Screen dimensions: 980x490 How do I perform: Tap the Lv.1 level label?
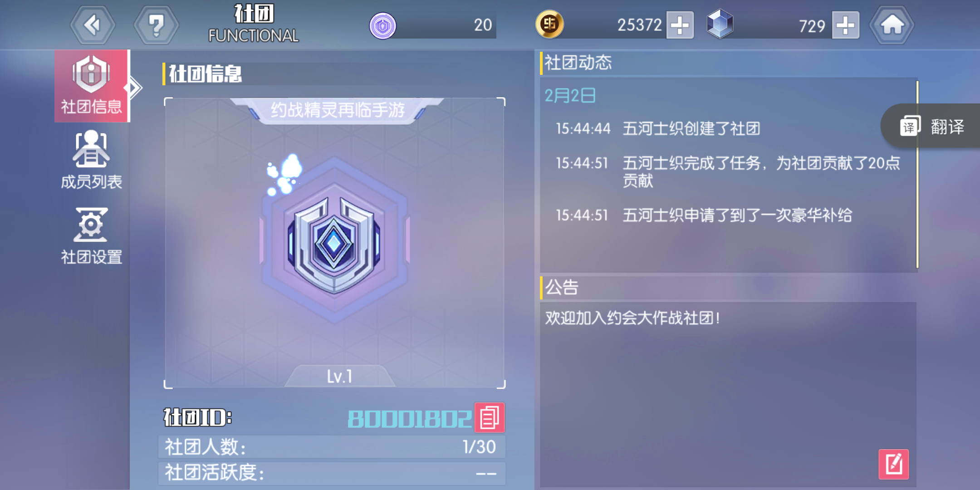point(340,376)
